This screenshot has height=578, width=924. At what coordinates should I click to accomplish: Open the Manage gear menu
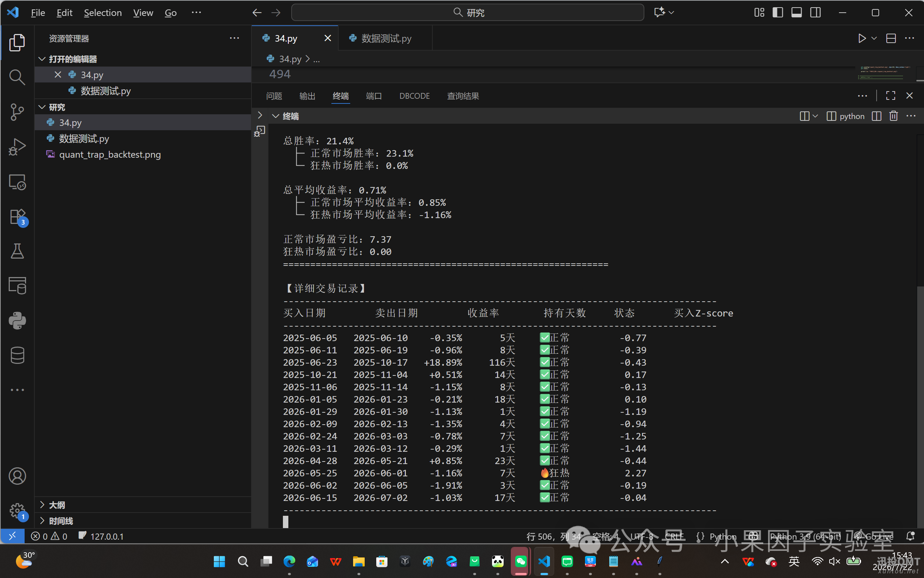click(17, 511)
